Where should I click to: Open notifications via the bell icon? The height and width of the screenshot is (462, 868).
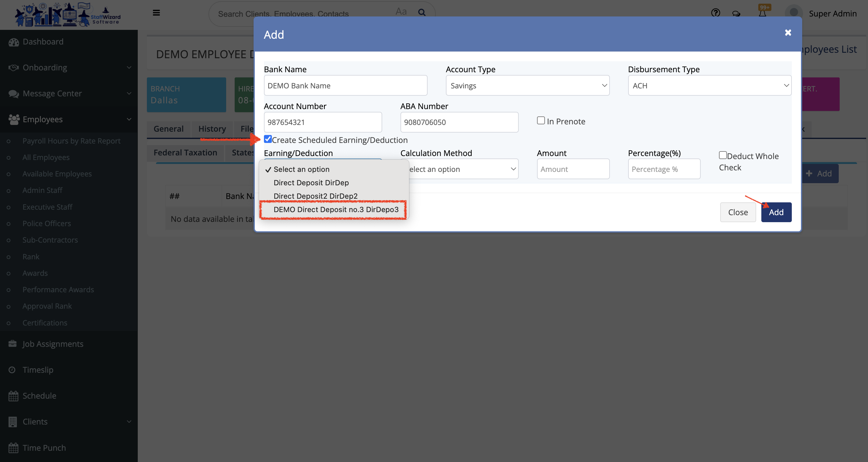[x=763, y=13]
